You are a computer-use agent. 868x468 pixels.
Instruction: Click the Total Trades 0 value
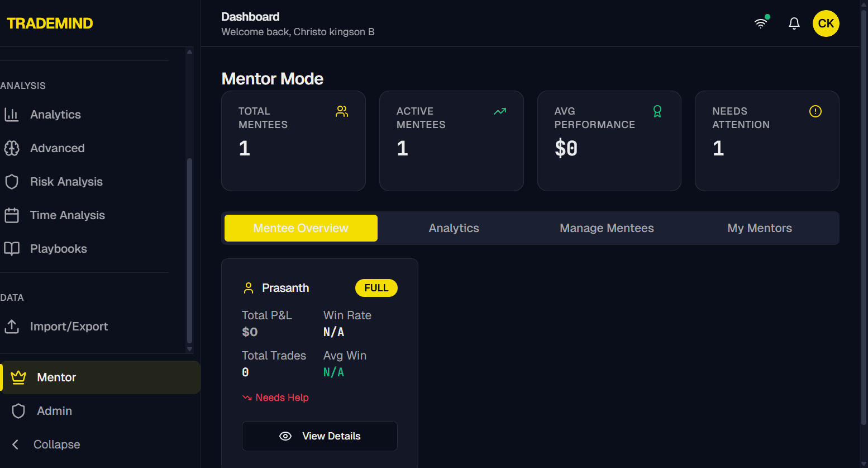click(245, 372)
